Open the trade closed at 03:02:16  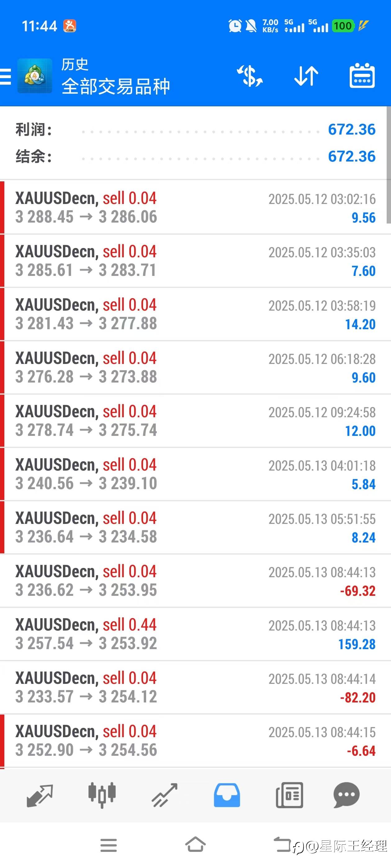(x=195, y=208)
